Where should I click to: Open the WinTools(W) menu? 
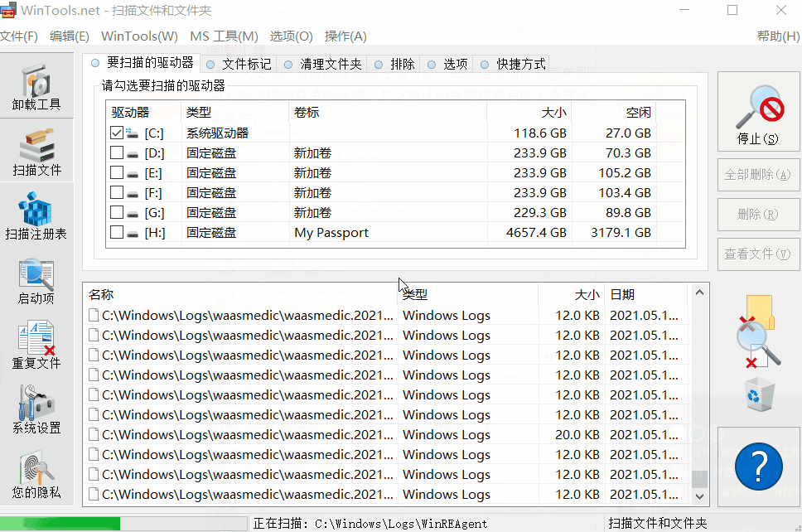[x=139, y=36]
